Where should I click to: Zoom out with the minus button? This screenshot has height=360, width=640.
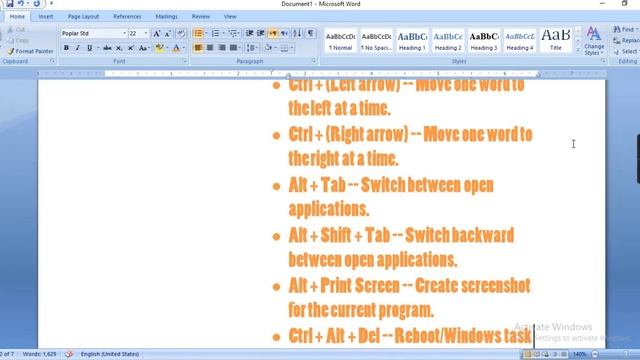(595, 354)
